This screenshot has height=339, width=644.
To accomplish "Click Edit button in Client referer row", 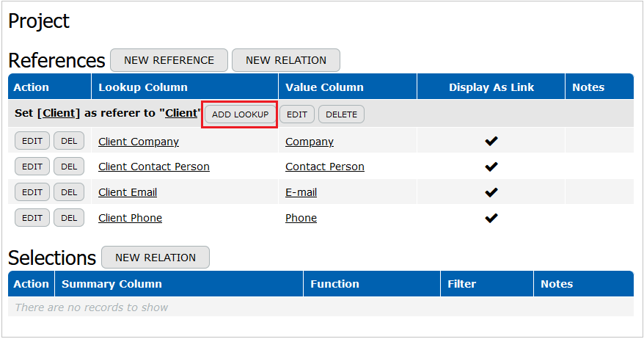I will pos(297,114).
